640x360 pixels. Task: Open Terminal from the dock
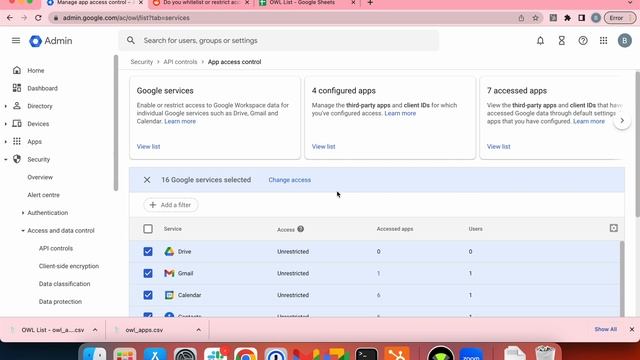[366, 354]
